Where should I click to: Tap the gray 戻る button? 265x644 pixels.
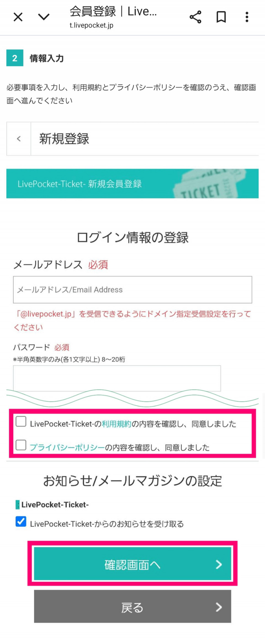tap(132, 607)
